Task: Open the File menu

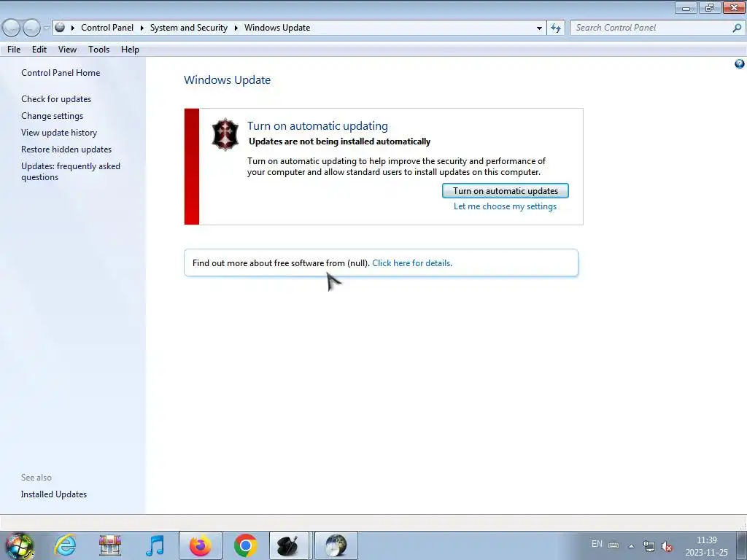Action: 14,50
